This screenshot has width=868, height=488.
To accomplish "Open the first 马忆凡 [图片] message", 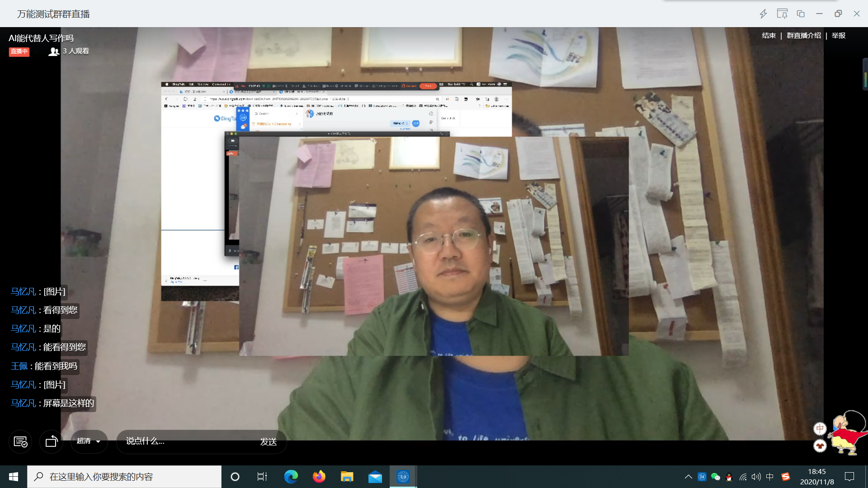I will [54, 292].
